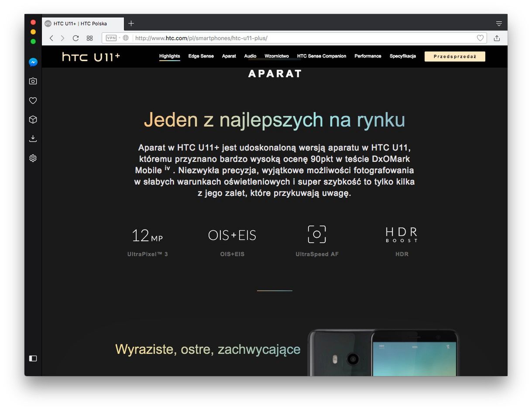Click the HDR label under the icon

click(402, 254)
